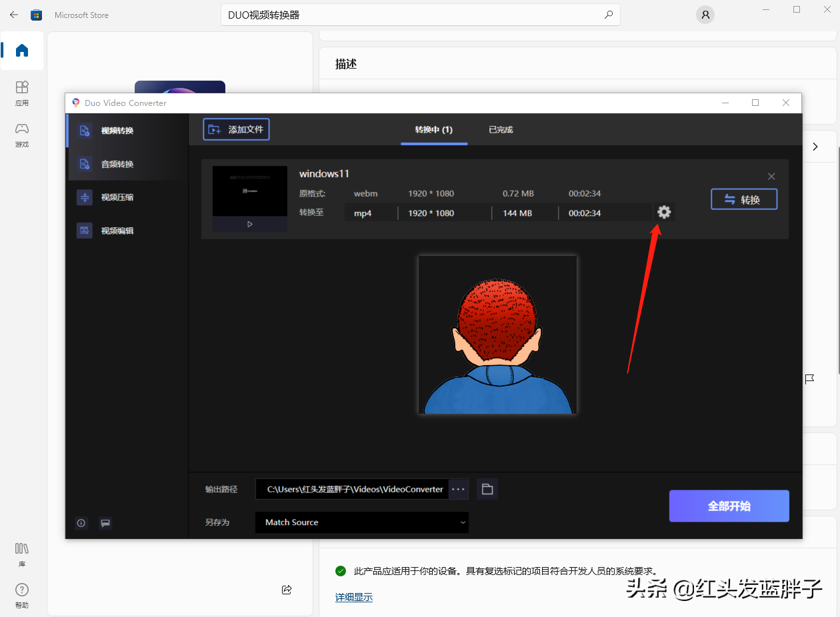Open conversion settings gear icon
This screenshot has height=617, width=840.
point(664,213)
